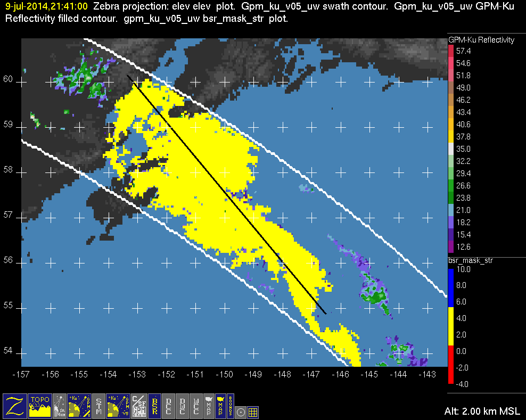526x420 pixels.
Task: Click the longitude label -146
Action: (x=341, y=374)
